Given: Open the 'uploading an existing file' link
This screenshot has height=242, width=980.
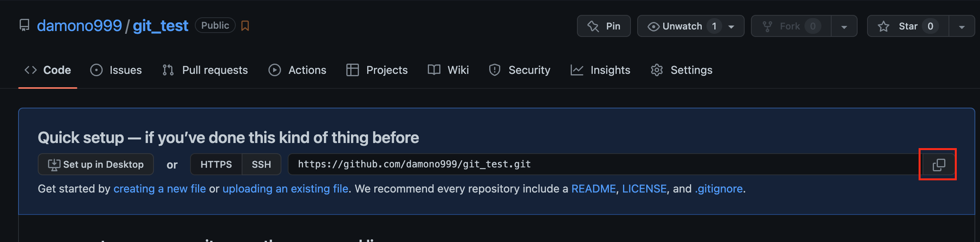Looking at the screenshot, I should coord(285,189).
